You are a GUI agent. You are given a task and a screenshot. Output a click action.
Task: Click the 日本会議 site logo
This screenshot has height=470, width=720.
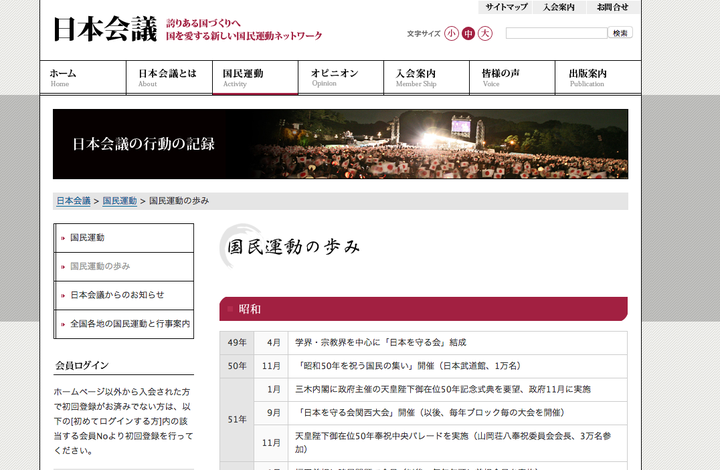(x=105, y=31)
